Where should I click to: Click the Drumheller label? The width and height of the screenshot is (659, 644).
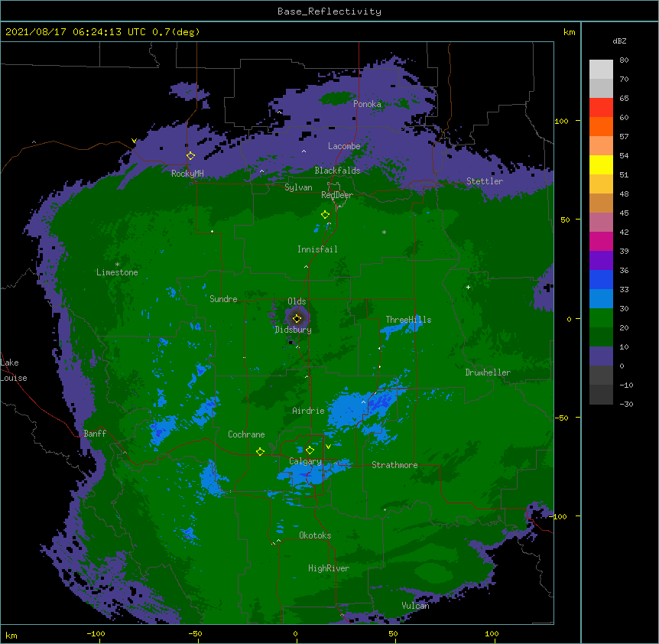[488, 372]
